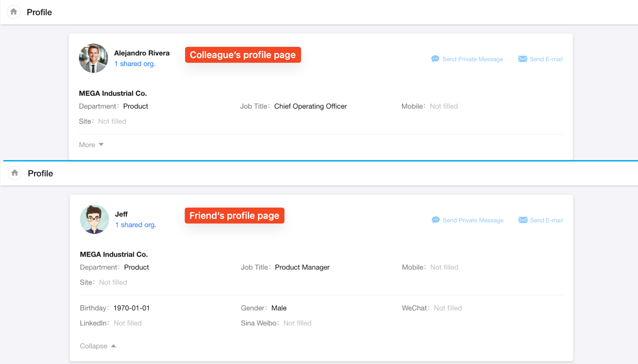
Task: Click Jeff's name heading
Action: (121, 214)
